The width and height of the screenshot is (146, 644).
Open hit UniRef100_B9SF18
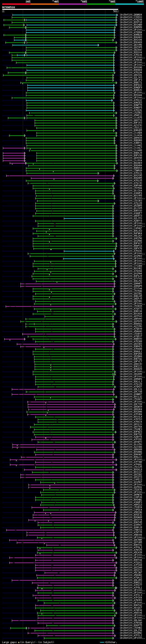[x=131, y=22]
